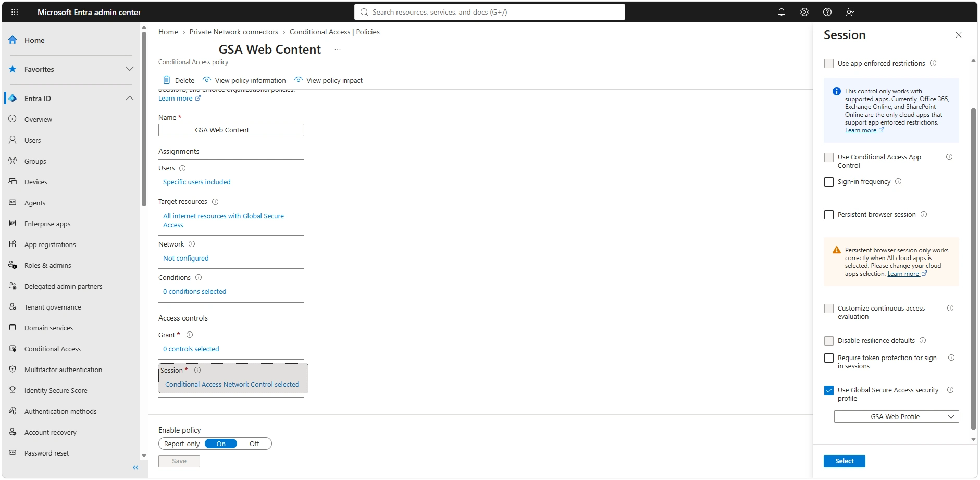Check Use Conditional Access App Control
980x480 pixels.
829,157
